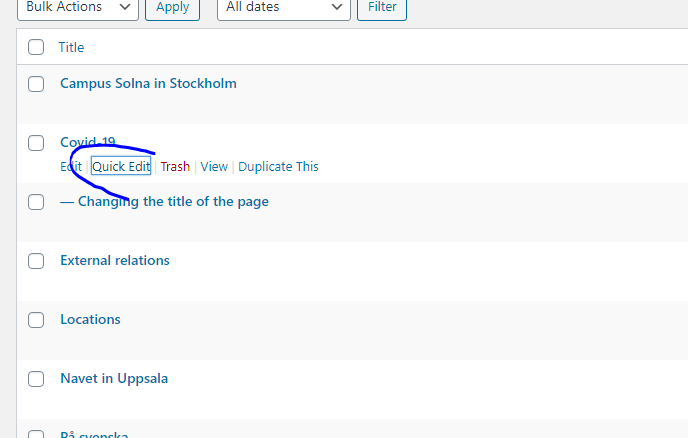Open the Bulk Actions dropdown
Viewport: 688px width, 438px height.
[x=78, y=8]
